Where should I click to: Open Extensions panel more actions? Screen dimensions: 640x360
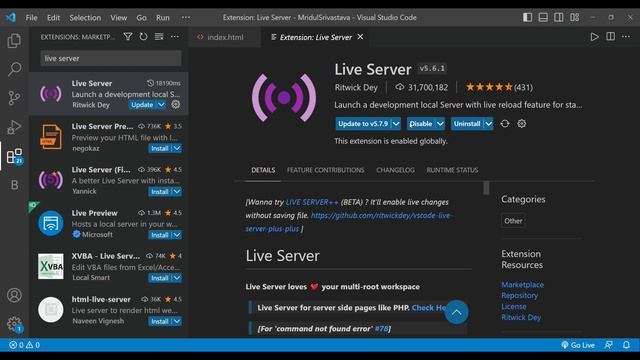click(175, 37)
